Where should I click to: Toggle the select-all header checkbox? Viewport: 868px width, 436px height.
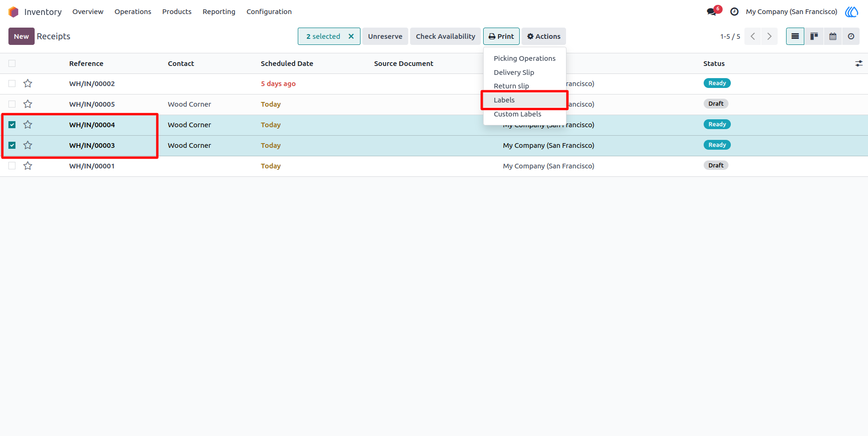tap(12, 63)
